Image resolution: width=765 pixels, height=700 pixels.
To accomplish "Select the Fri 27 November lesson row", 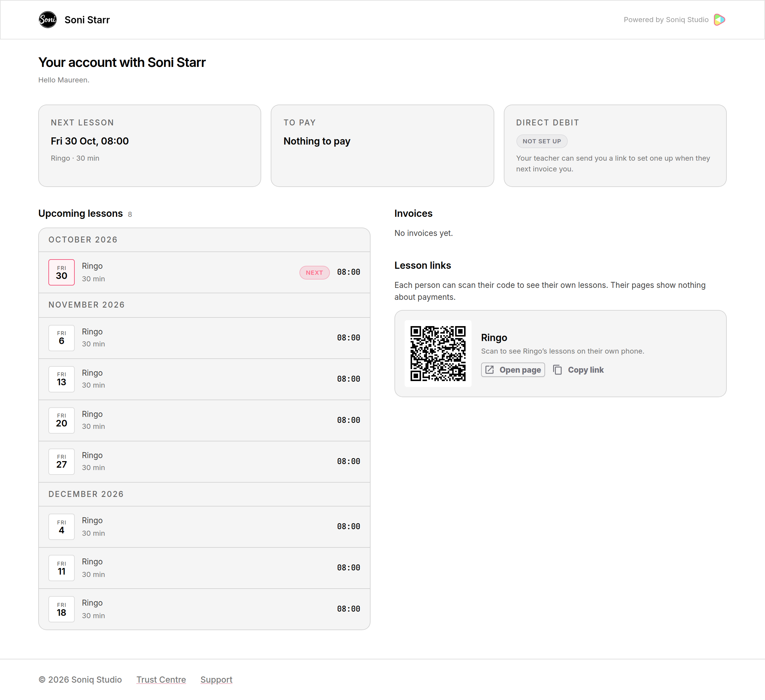I will pos(204,461).
